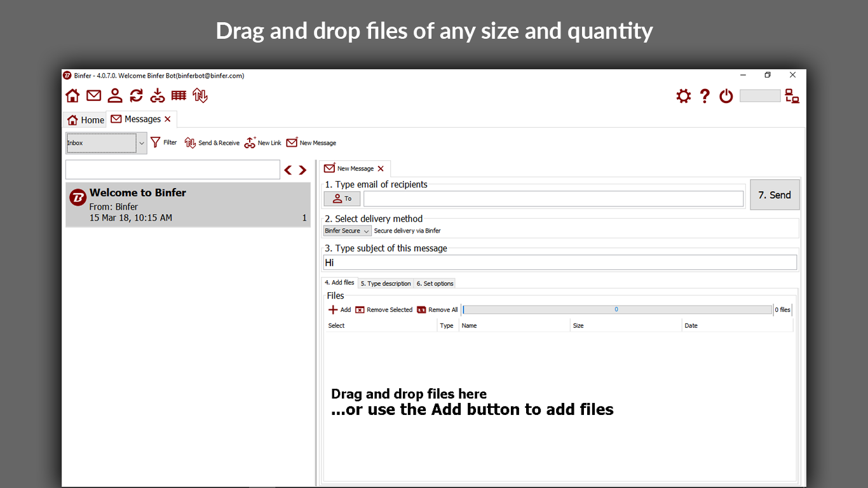Open Help question mark icon
The image size is (868, 488).
point(705,96)
